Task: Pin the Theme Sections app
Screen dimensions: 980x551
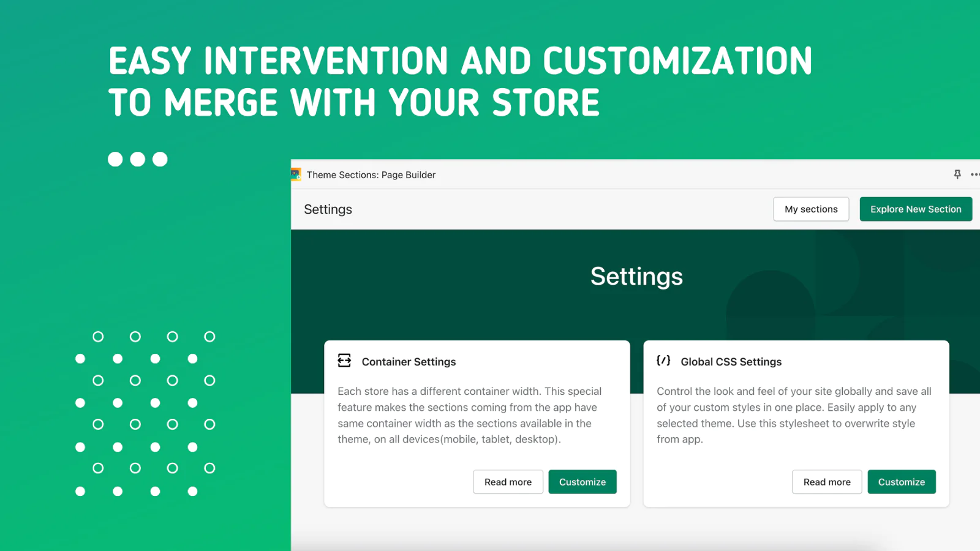Action: point(957,174)
